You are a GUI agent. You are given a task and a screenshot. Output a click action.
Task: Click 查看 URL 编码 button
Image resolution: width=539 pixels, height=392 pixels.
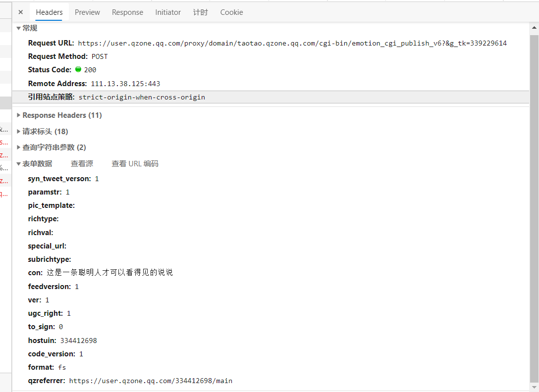pos(135,164)
